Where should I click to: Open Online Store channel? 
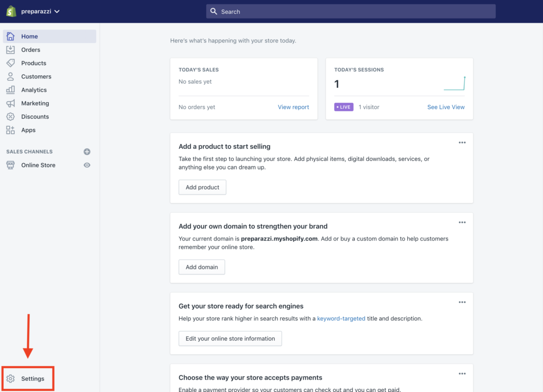tap(38, 165)
